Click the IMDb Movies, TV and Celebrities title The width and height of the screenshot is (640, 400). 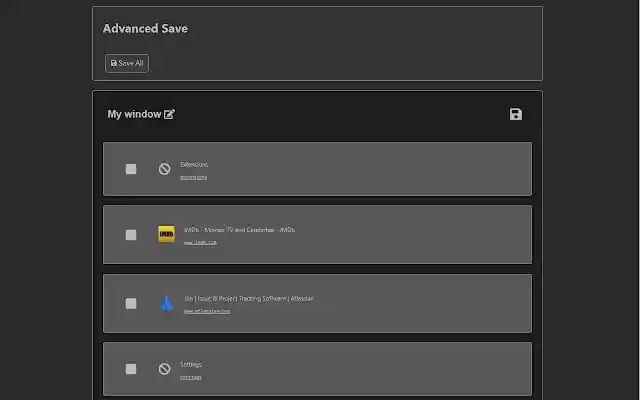239,229
